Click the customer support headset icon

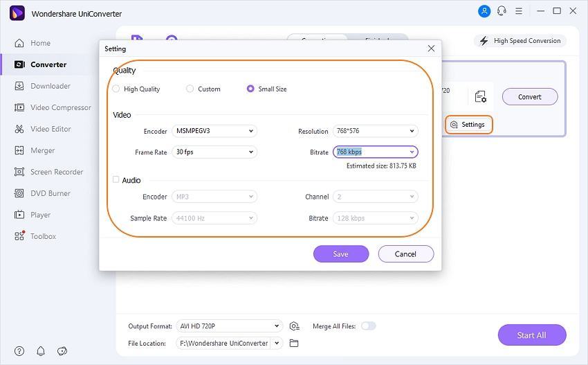point(502,11)
